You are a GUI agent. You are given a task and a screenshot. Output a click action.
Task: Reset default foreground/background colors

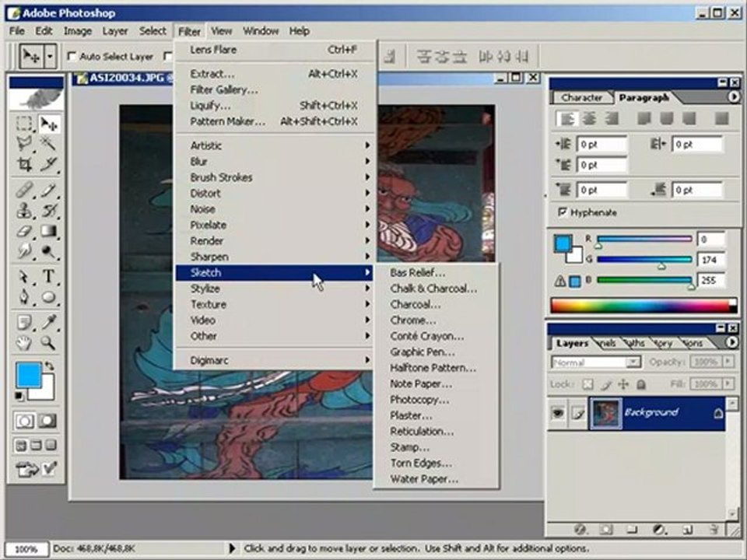coord(19,396)
